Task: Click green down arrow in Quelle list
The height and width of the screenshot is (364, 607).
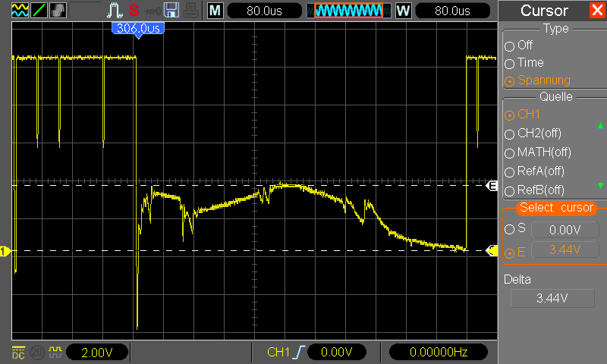Action: [600, 186]
